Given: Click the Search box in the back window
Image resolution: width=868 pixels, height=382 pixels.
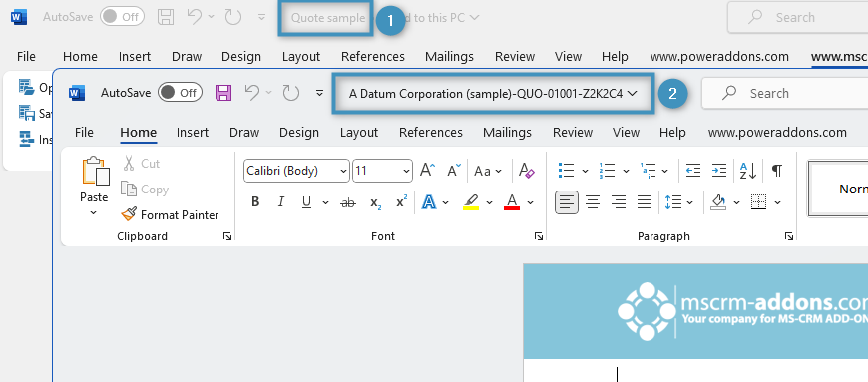Looking at the screenshot, I should (798, 17).
